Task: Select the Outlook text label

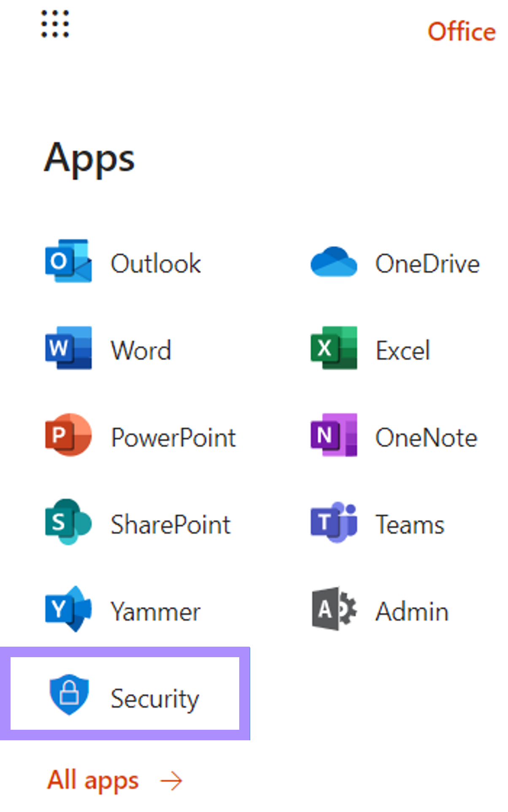Action: pyautogui.click(x=156, y=264)
